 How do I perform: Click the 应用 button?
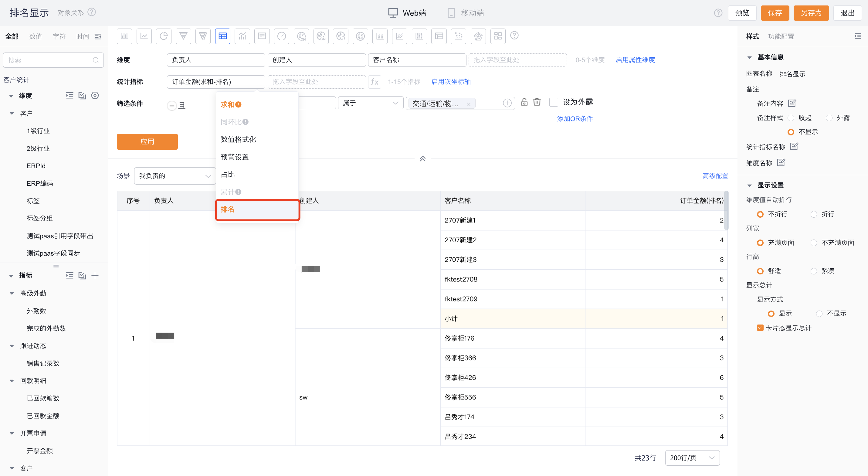[x=147, y=141]
